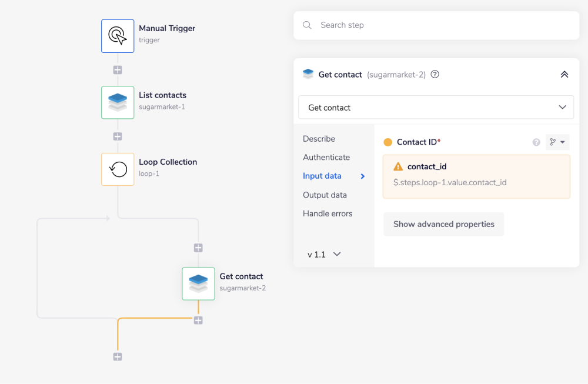
Task: Select the Get contact step icon
Action: point(198,283)
